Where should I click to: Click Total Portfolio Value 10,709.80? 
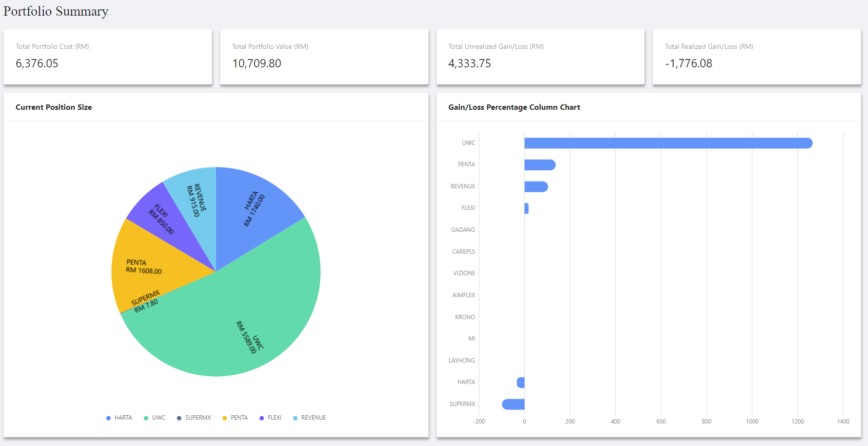tap(256, 63)
